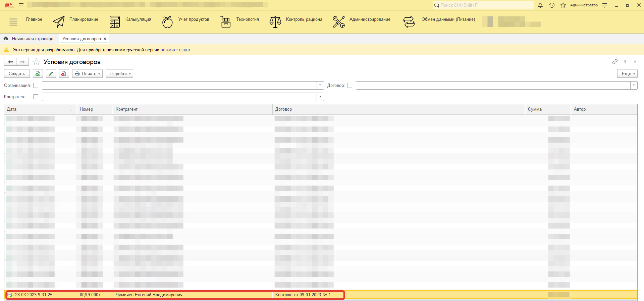644x301 pixels.
Task: Expand the Печать dropdown button
Action: pos(87,74)
